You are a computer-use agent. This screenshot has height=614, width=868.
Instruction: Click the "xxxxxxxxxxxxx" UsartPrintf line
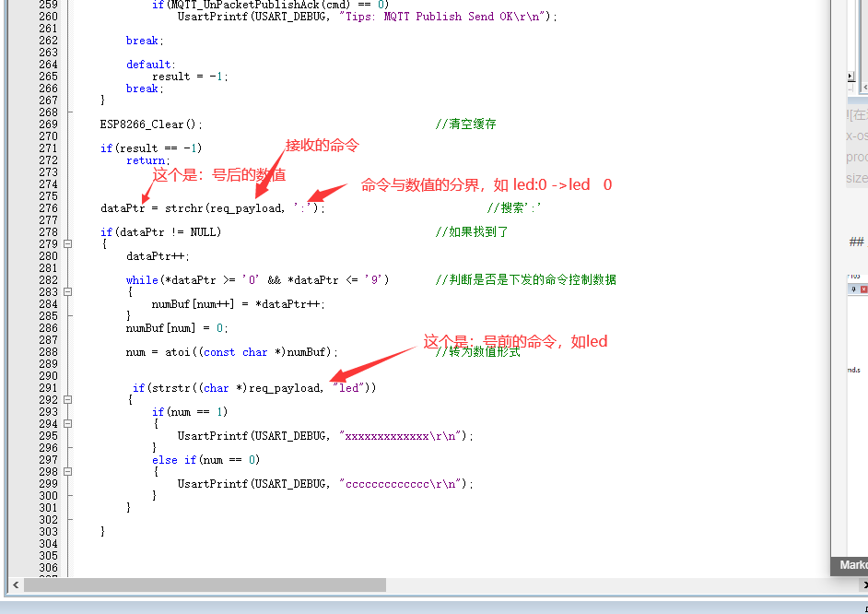[325, 436]
